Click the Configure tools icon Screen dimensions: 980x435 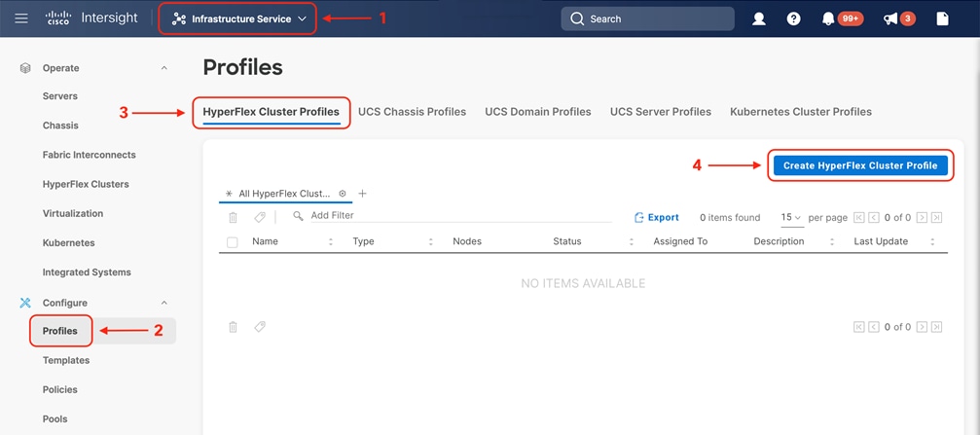(25, 303)
